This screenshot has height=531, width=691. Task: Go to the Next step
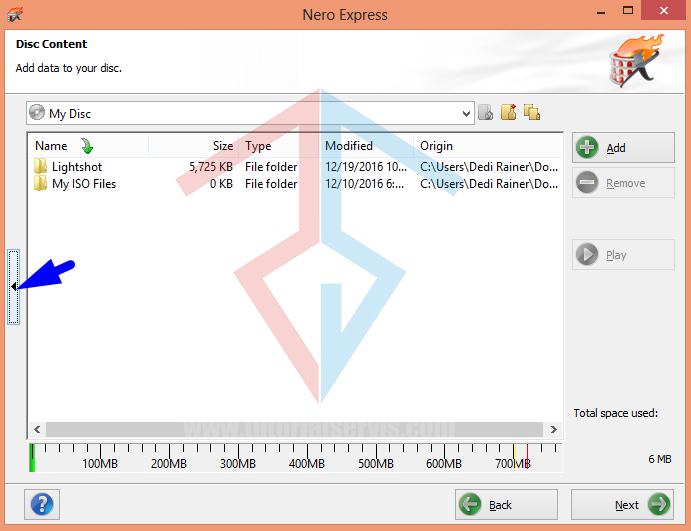click(x=622, y=505)
